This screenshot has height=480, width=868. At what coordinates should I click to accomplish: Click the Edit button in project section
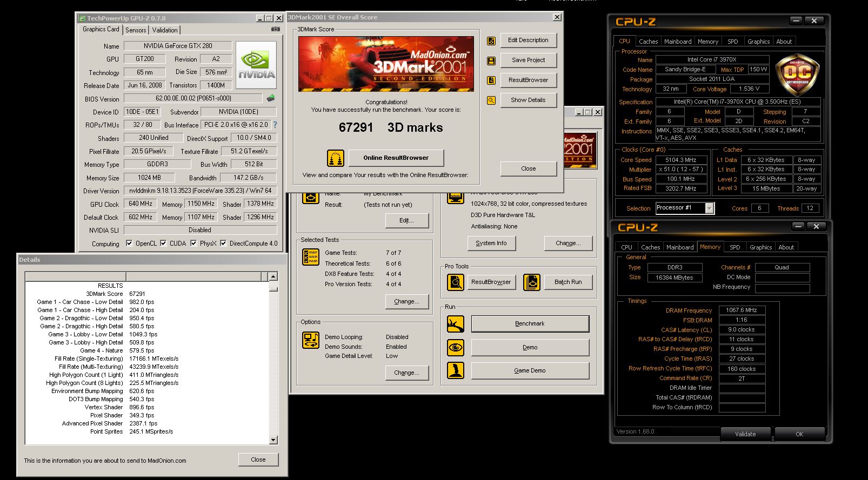(x=406, y=220)
